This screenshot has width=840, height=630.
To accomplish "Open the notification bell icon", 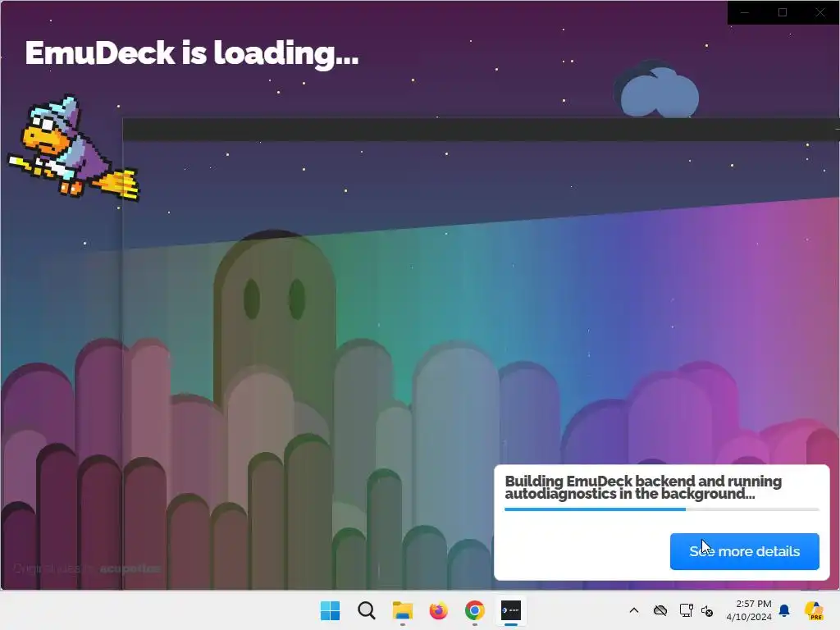I will 784,610.
